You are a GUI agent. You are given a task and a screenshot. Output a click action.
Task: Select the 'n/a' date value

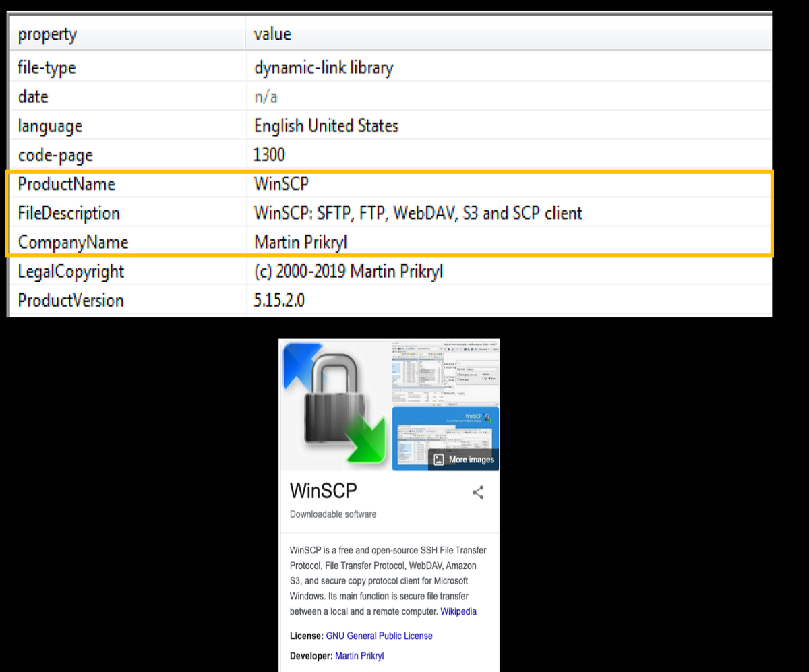(509, 97)
